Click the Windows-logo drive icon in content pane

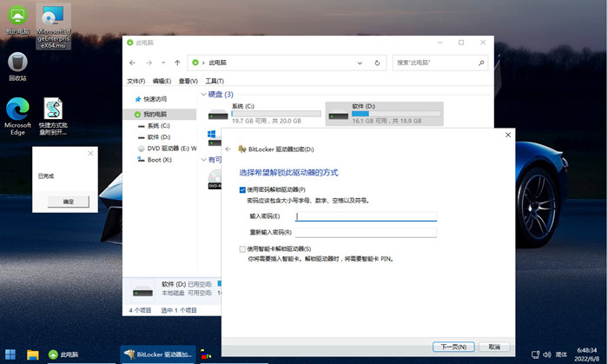(x=215, y=138)
